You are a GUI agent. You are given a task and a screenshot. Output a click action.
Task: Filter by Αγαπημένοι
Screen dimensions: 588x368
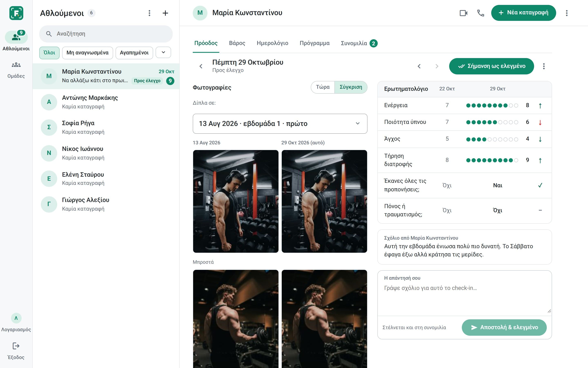click(x=134, y=53)
